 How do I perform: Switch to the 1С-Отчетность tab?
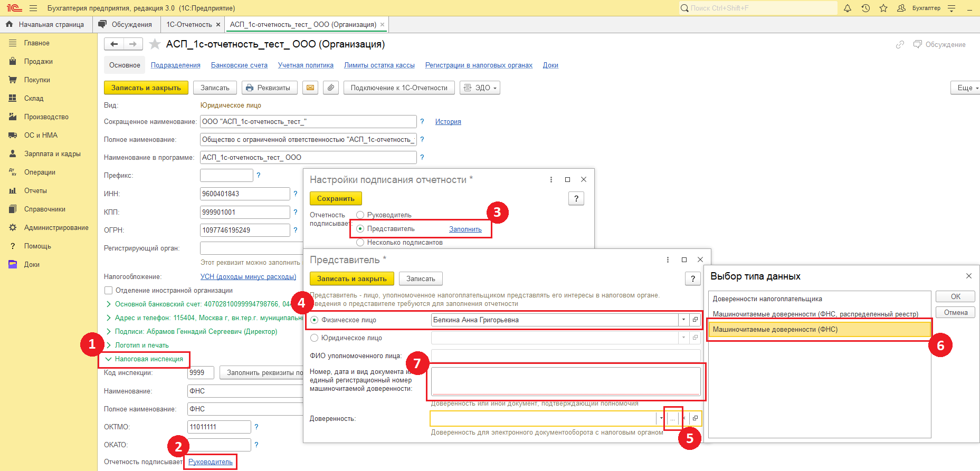click(x=189, y=24)
